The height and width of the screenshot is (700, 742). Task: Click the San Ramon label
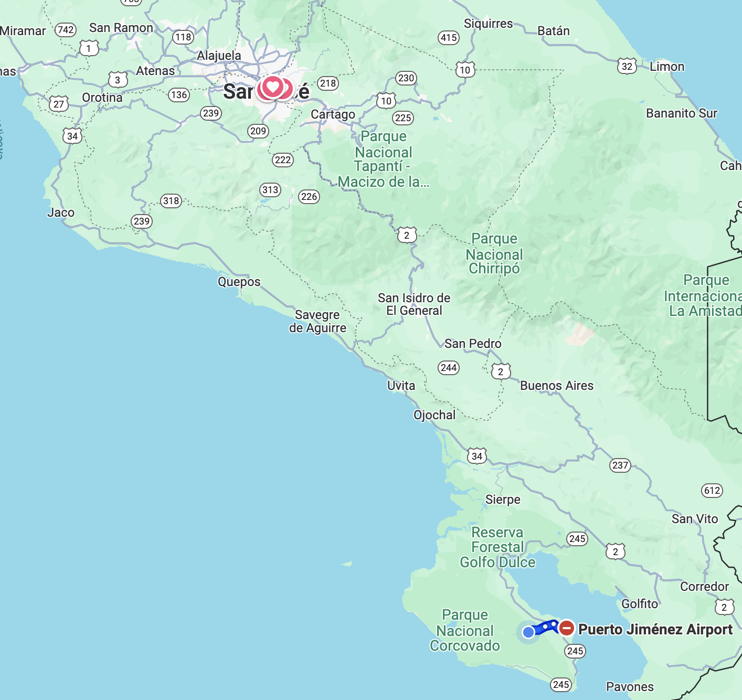coord(121,28)
